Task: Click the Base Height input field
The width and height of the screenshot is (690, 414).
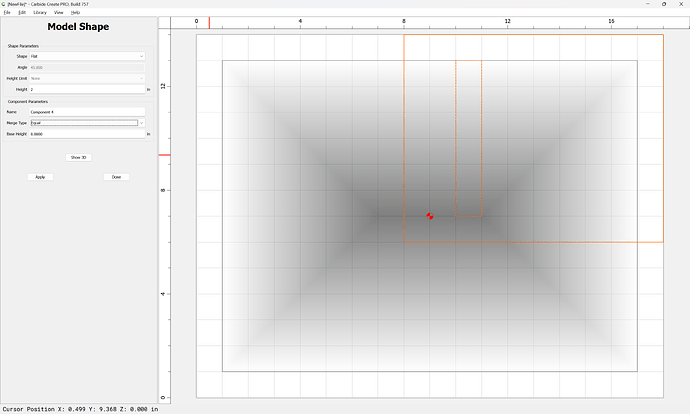Action: 87,134
